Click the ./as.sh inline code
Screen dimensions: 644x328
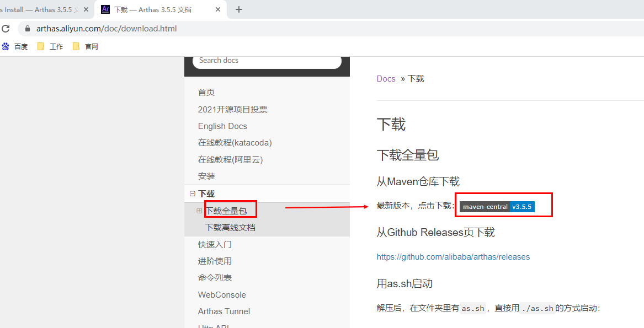tap(537, 308)
